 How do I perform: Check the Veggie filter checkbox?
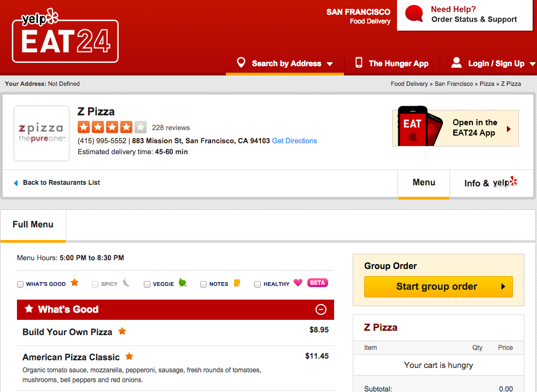(x=147, y=284)
